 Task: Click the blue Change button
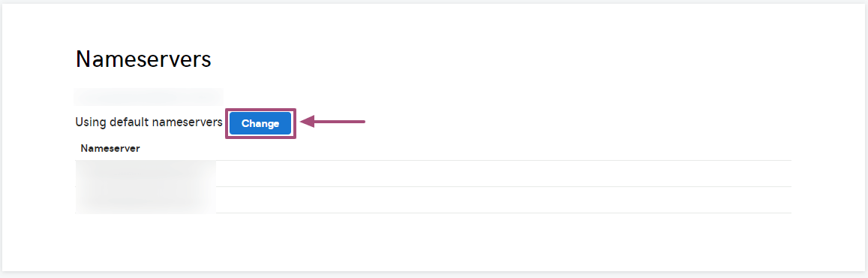260,123
